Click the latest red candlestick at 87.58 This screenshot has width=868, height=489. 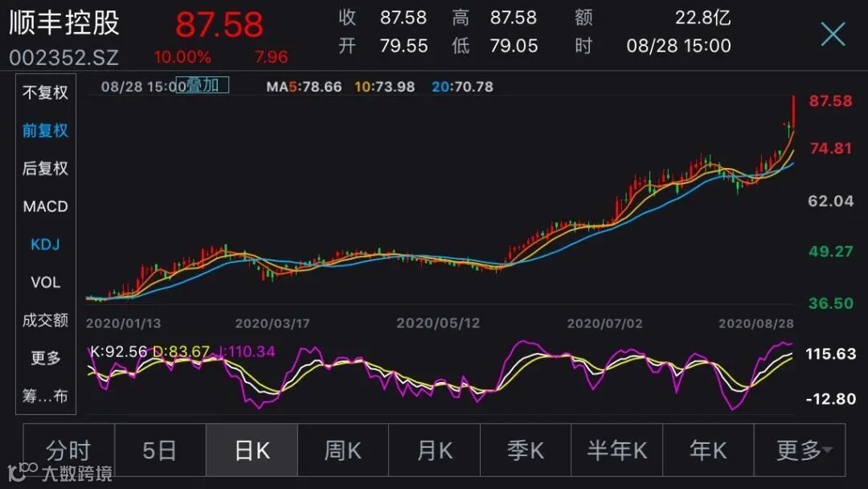coord(794,111)
